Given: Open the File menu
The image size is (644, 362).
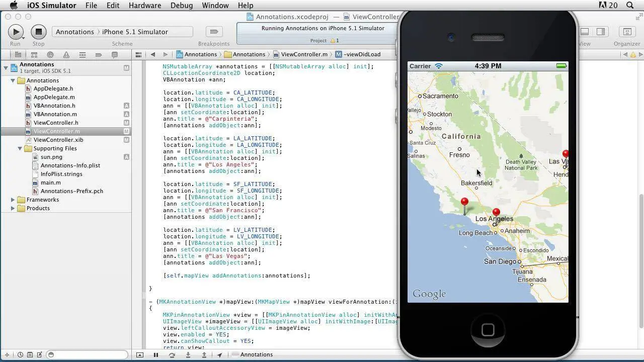Looking at the screenshot, I should coord(91,6).
